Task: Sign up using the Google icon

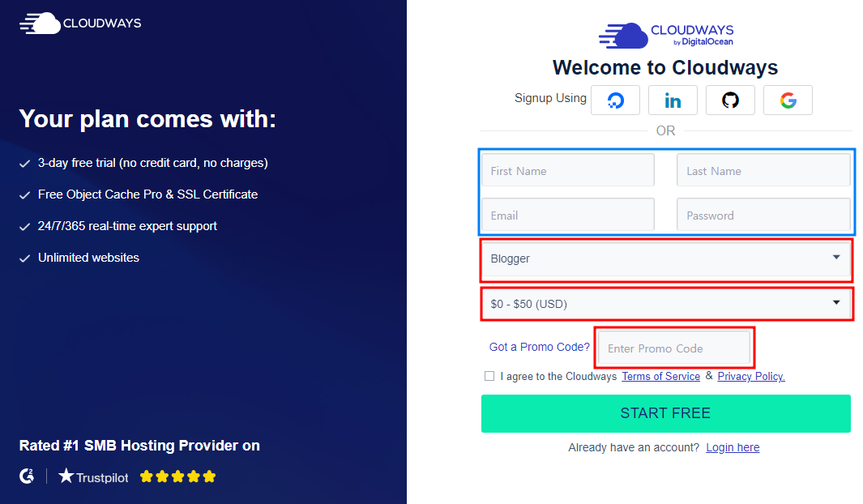Action: (788, 100)
